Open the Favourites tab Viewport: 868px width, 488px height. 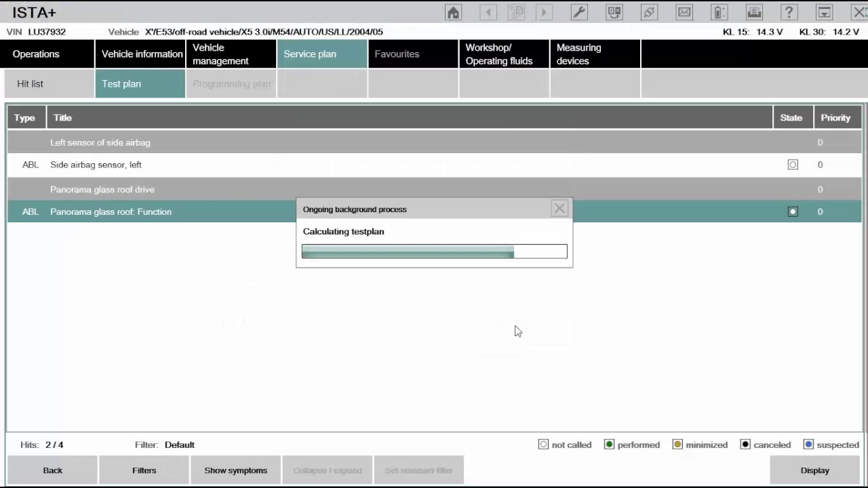(413, 54)
